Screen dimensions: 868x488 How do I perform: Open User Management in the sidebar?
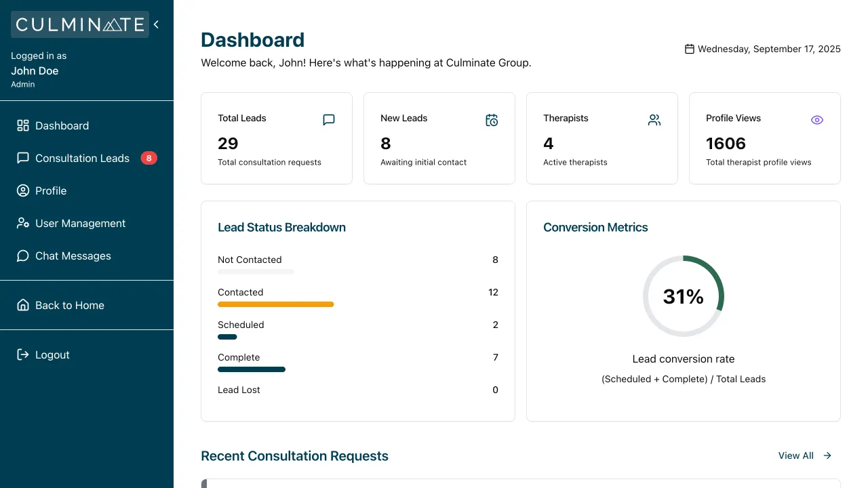(x=80, y=223)
